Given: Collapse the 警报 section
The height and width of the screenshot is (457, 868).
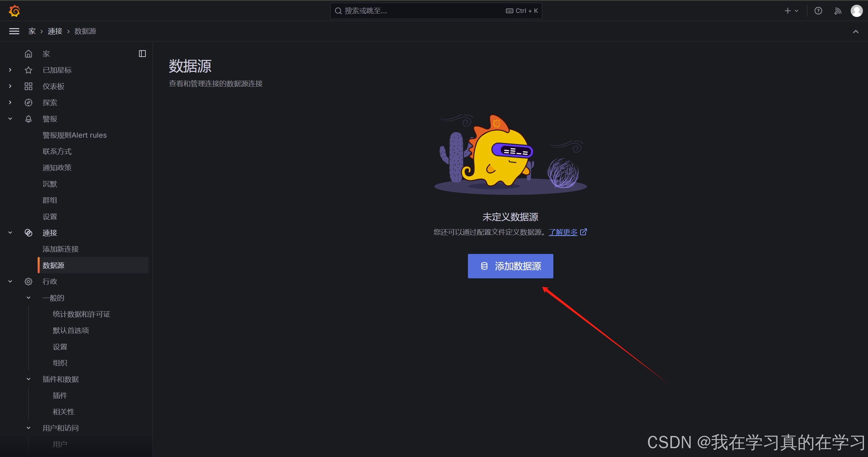Looking at the screenshot, I should pos(10,119).
